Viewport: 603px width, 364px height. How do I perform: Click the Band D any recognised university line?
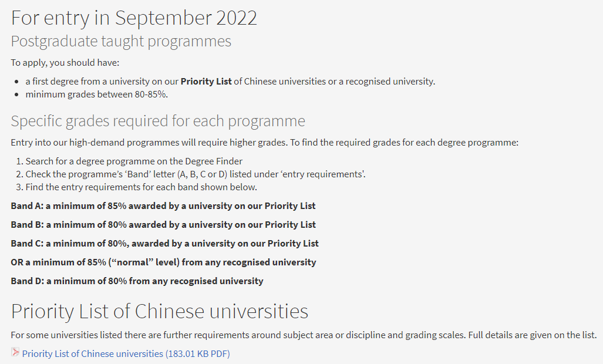(137, 281)
